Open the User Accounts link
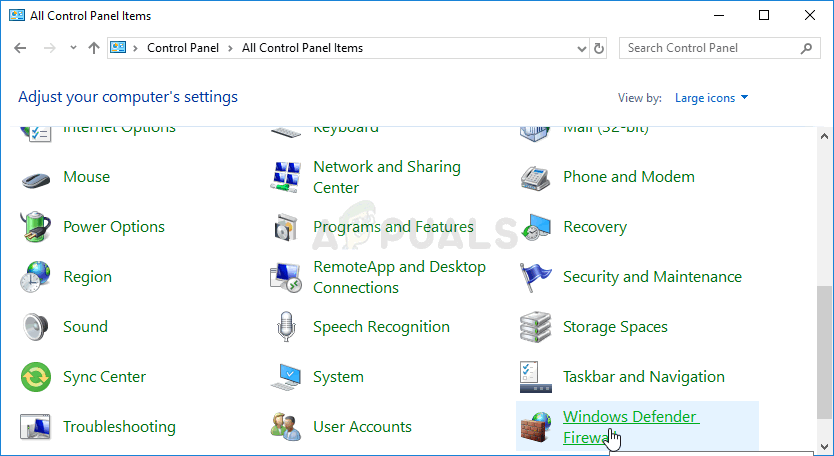Viewport: 834px width, 456px height. pyautogui.click(x=362, y=427)
